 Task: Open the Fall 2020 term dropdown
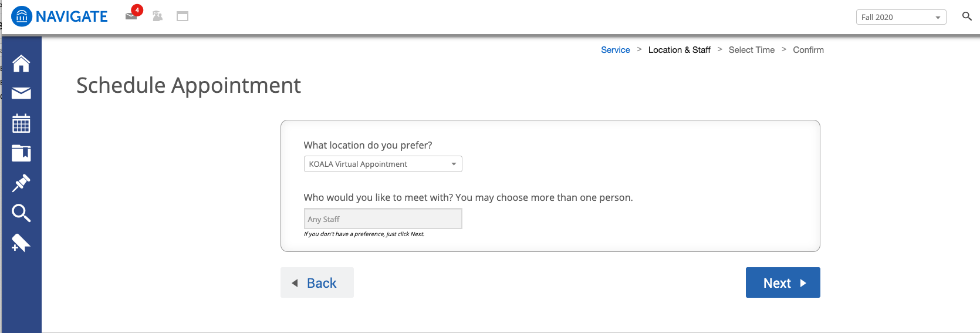tap(901, 17)
